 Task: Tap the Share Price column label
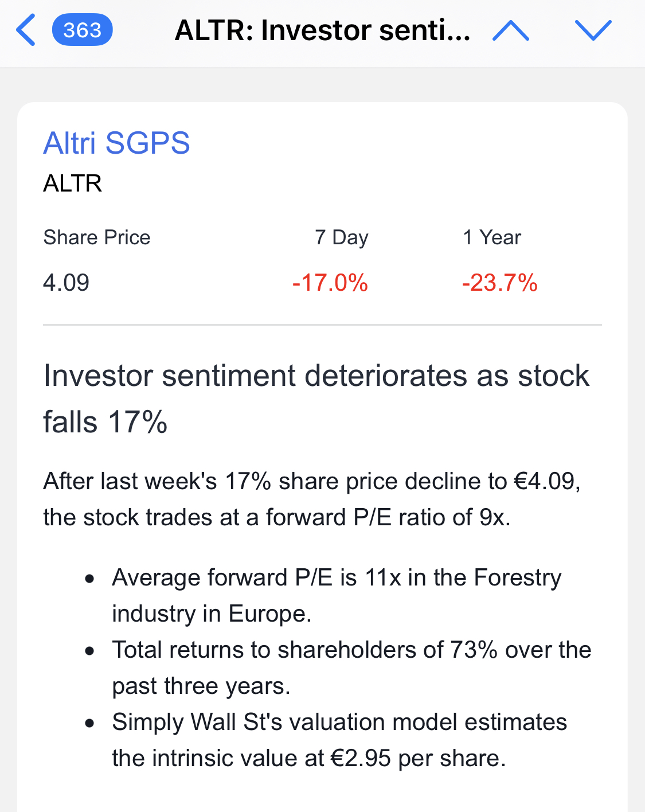tap(96, 237)
